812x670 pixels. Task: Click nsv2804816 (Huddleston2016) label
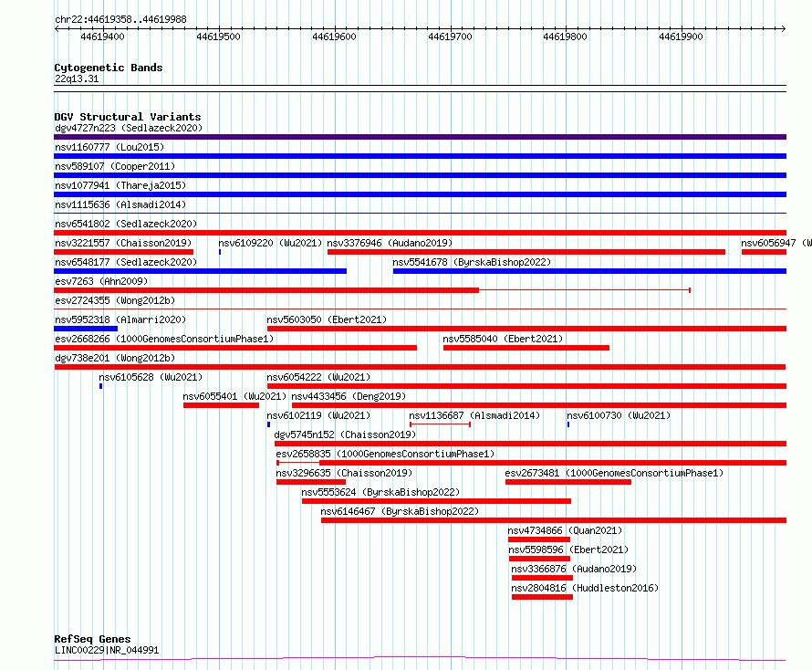tap(585, 588)
